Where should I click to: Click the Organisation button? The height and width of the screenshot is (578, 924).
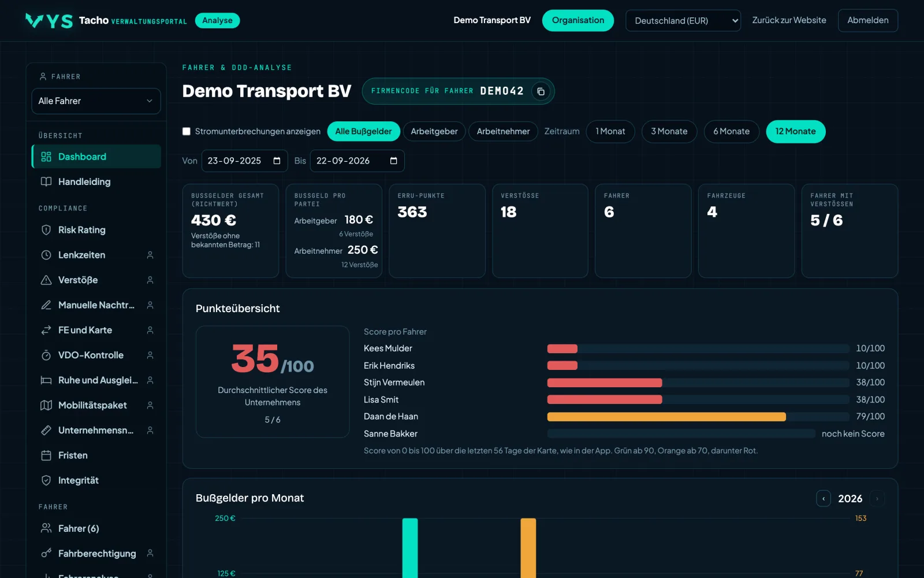click(x=578, y=20)
